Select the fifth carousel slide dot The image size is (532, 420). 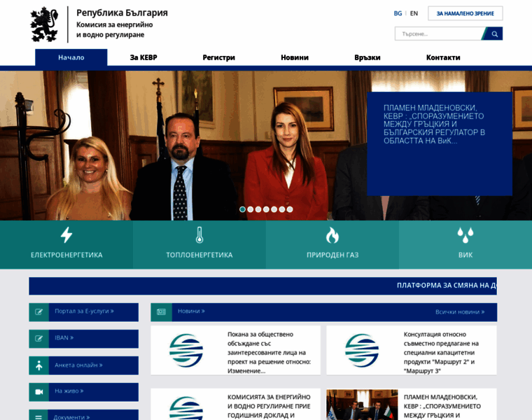coord(274,209)
